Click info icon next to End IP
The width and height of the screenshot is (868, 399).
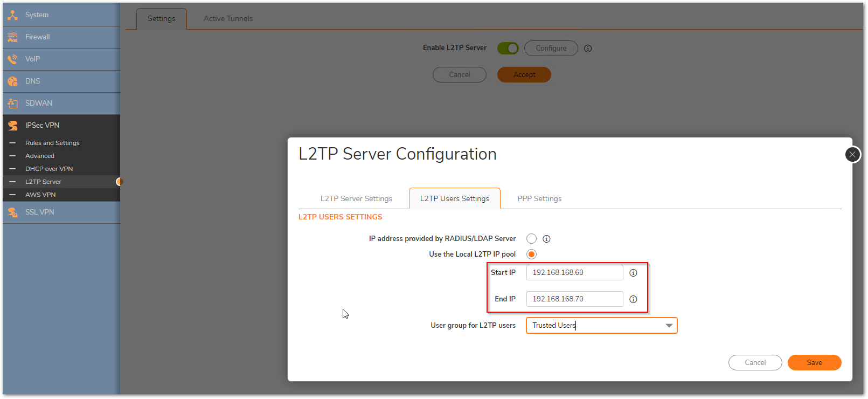(x=633, y=299)
